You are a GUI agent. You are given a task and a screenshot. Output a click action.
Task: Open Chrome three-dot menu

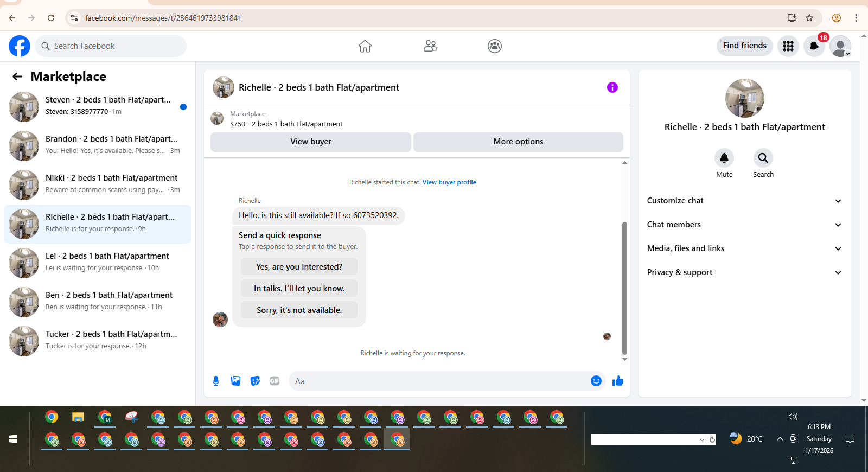pos(856,18)
